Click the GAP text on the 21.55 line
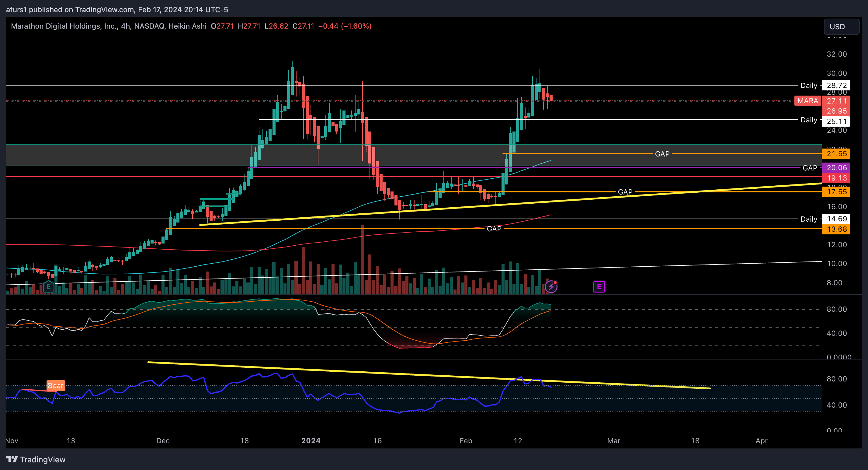 662,154
